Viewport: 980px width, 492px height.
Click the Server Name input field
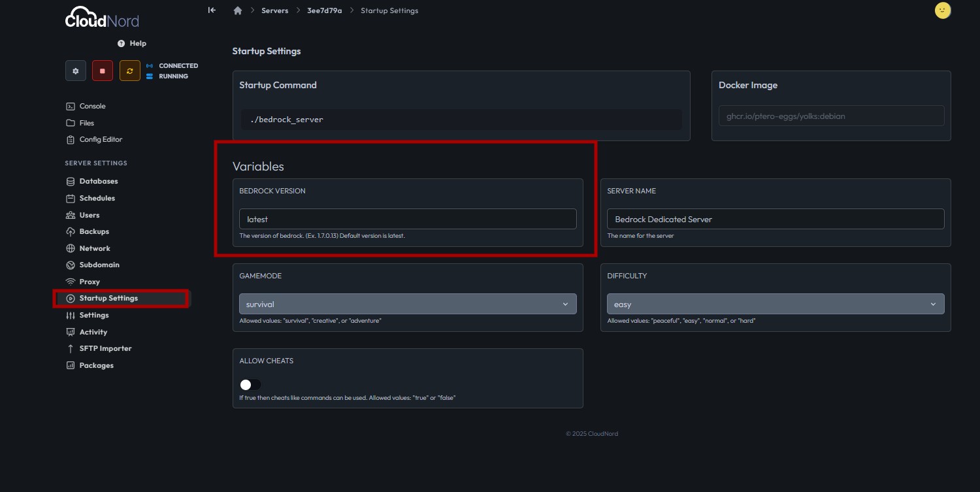click(x=776, y=219)
